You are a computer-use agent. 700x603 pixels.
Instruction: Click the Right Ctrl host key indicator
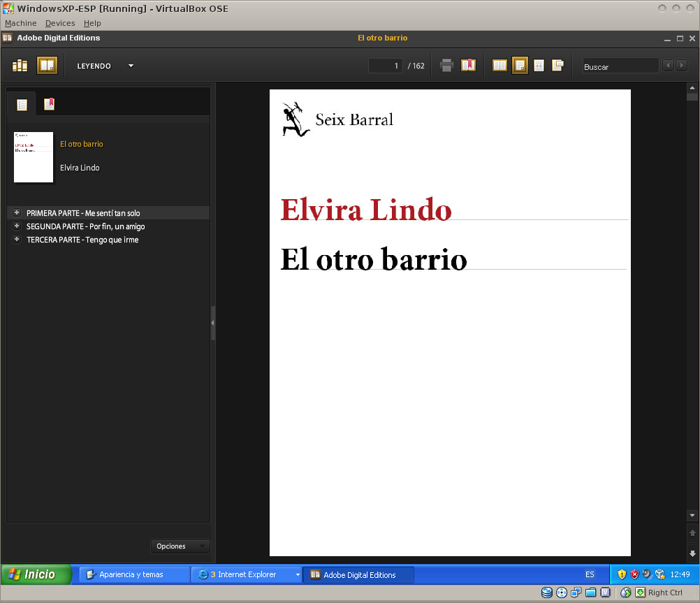click(x=665, y=593)
